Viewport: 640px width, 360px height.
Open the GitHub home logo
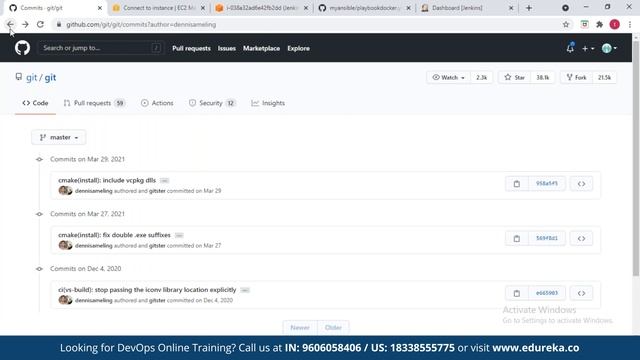click(x=22, y=48)
